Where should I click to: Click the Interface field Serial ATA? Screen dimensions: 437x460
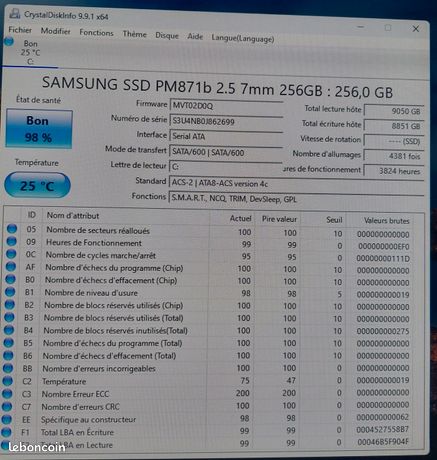226,137
